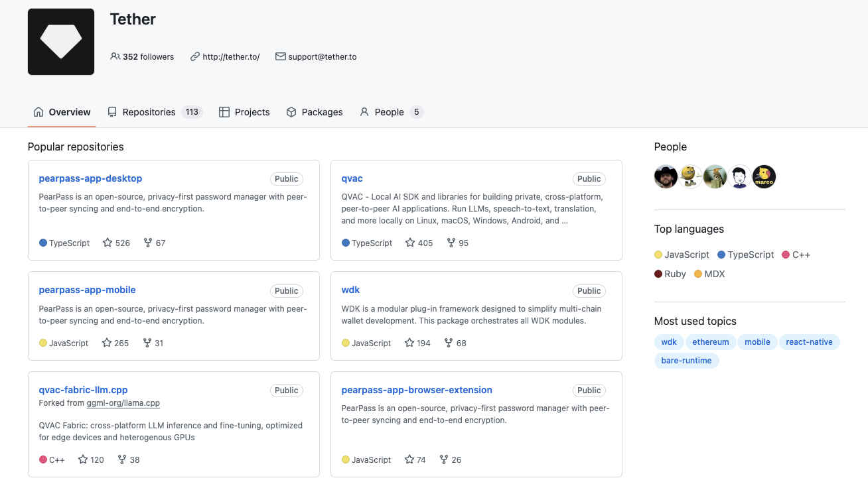
Task: Open the pearpass-app-mobile repository
Action: [88, 290]
